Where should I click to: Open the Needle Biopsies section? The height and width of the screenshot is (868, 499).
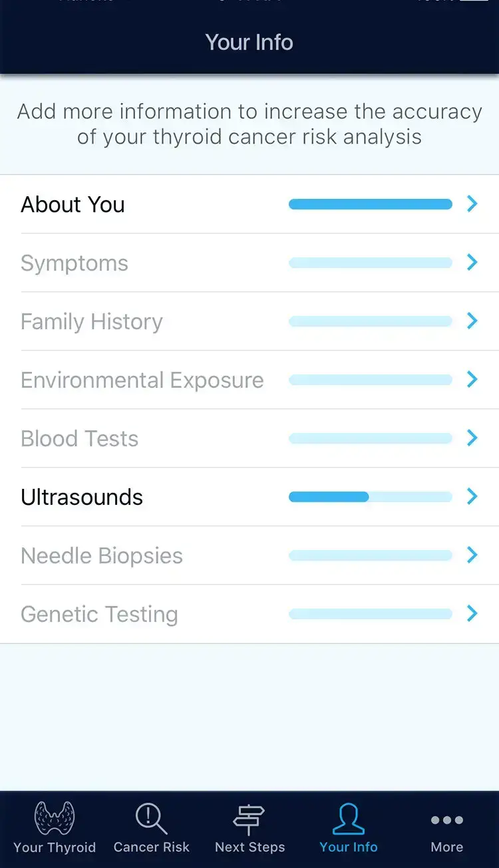102,555
